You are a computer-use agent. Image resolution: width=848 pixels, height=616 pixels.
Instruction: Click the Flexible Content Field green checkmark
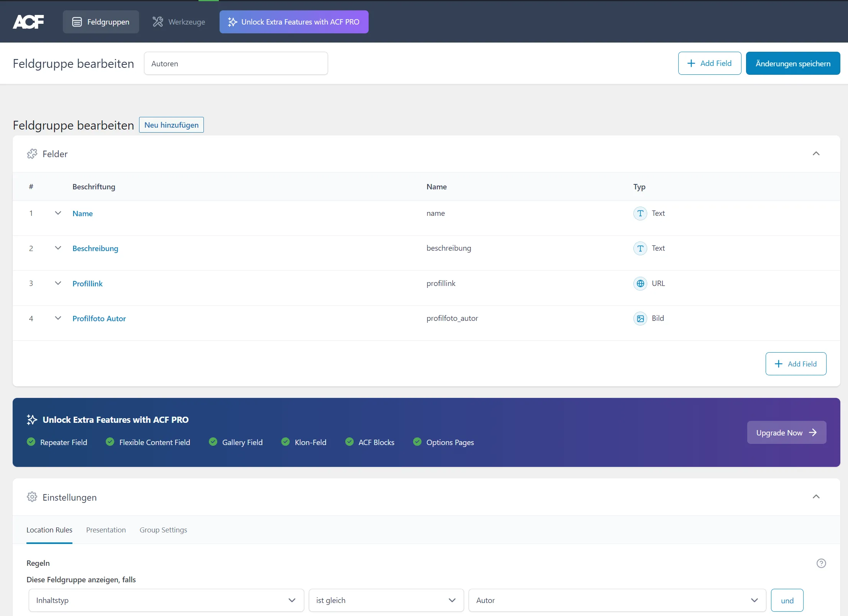pos(110,442)
